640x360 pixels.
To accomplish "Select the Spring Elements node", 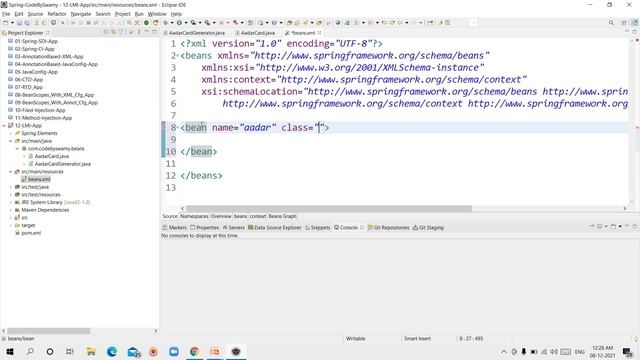I will [39, 133].
